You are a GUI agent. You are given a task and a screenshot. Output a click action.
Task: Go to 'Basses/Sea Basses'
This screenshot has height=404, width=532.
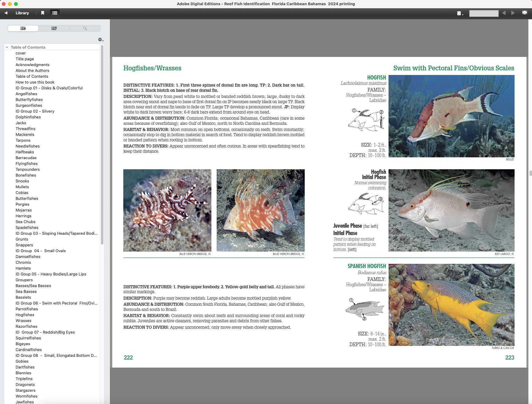pyautogui.click(x=33, y=286)
